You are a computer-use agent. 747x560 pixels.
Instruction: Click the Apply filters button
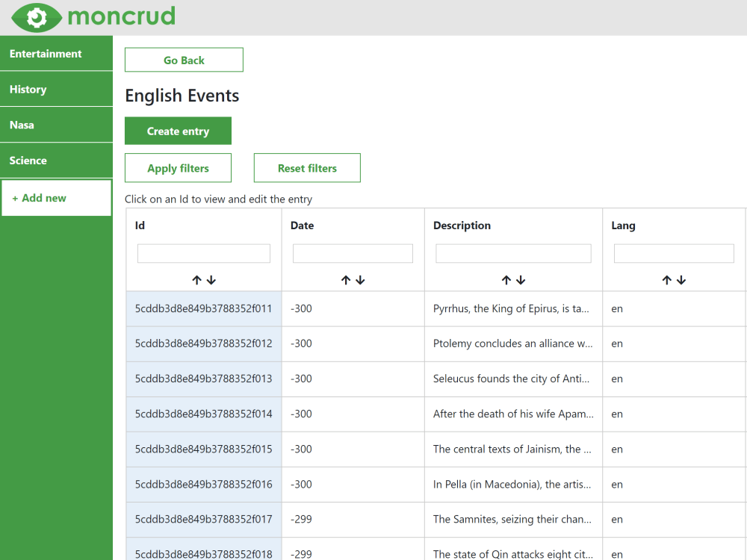coord(179,168)
